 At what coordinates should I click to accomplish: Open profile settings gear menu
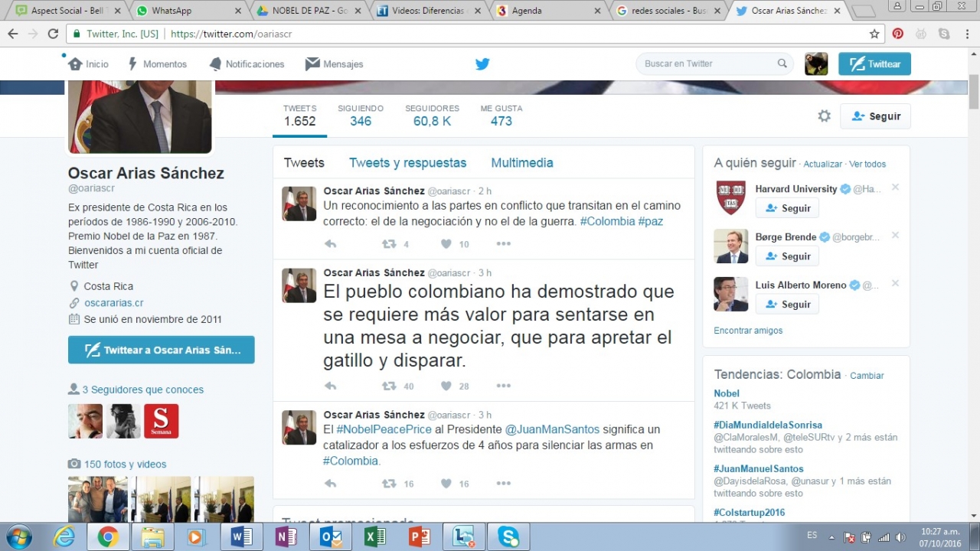tap(824, 116)
